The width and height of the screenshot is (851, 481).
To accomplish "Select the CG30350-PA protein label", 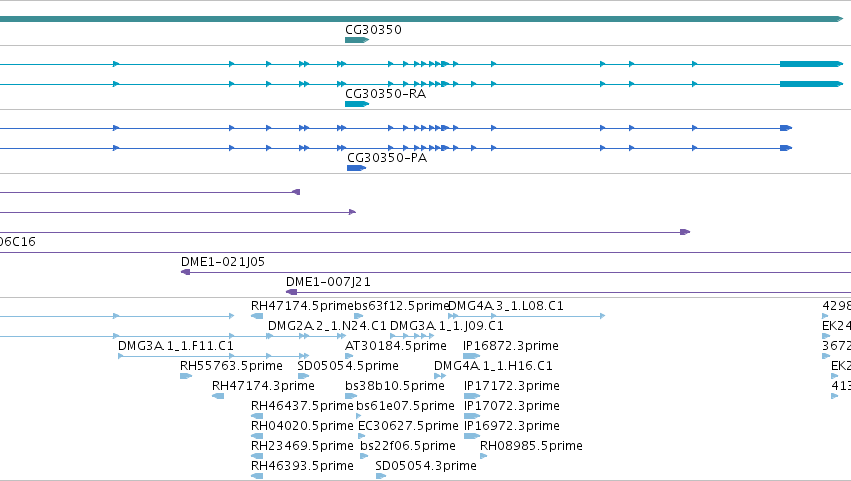I will [x=387, y=158].
